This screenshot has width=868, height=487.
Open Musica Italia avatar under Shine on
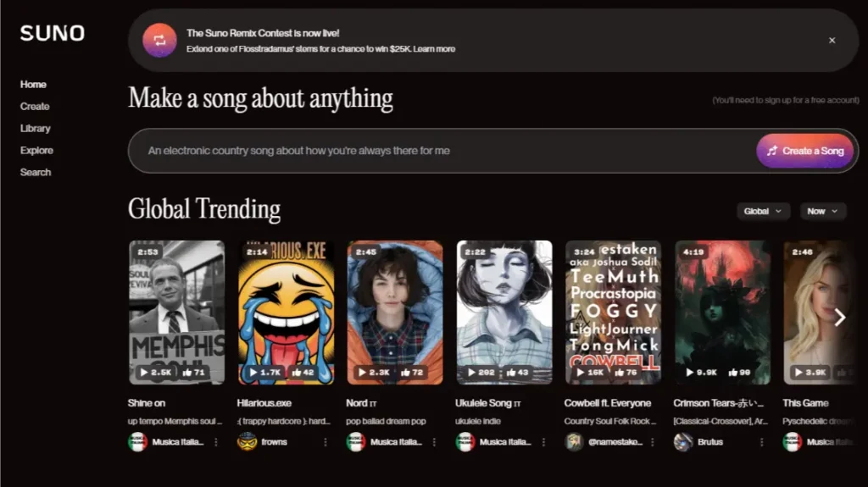tap(138, 441)
